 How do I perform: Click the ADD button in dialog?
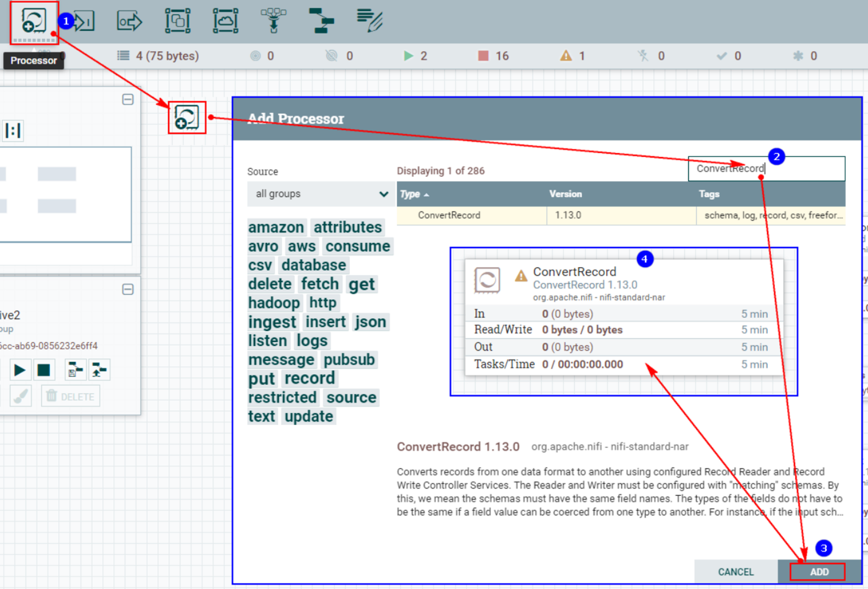click(x=819, y=572)
